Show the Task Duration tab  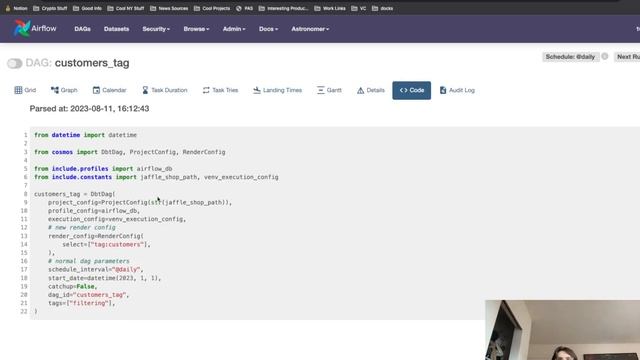164,90
